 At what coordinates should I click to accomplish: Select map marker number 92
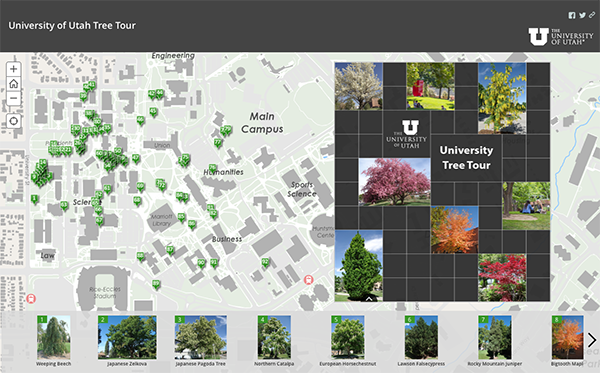click(x=265, y=262)
